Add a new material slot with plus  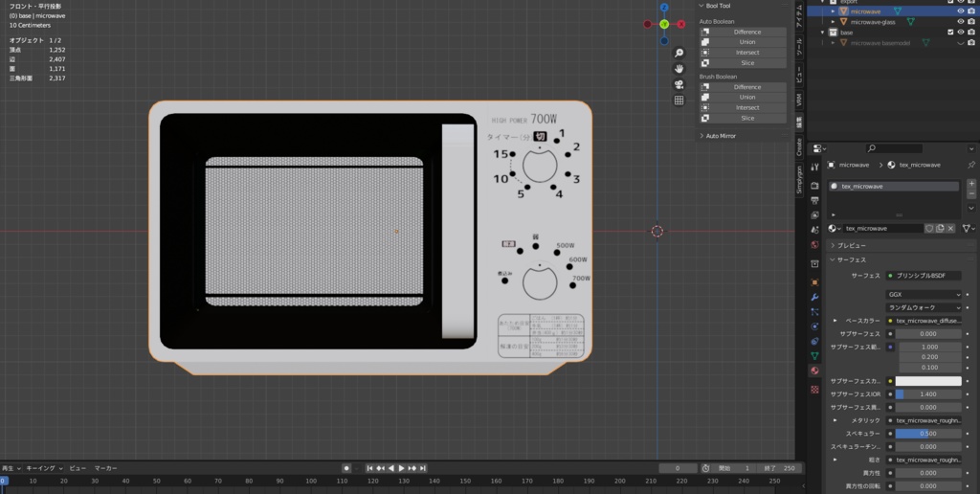[971, 184]
